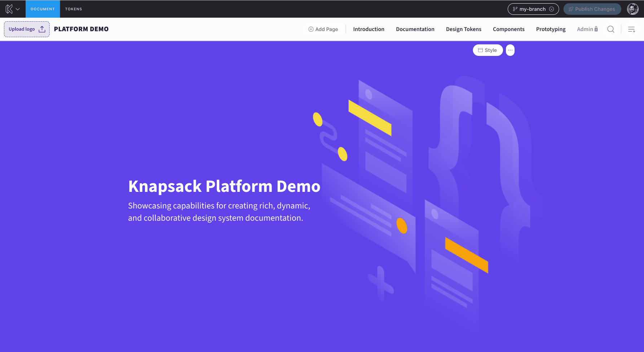Open the chevron next to the Knapsack logo
644x352 pixels.
click(17, 9)
